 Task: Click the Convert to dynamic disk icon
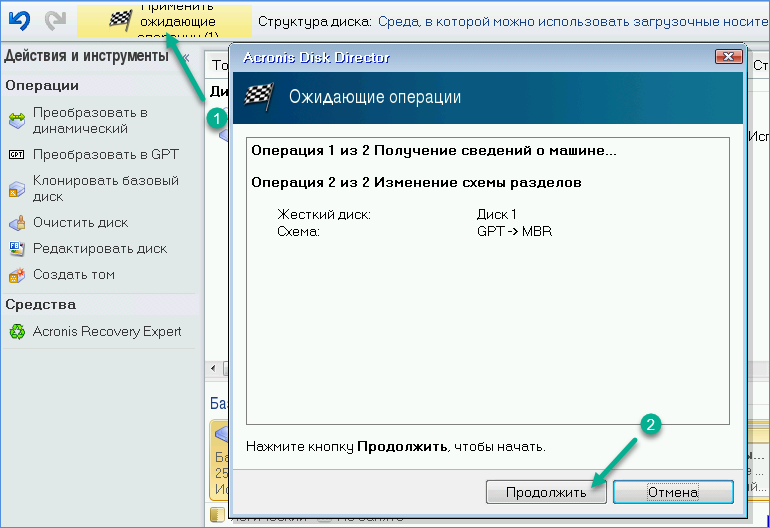(x=16, y=121)
